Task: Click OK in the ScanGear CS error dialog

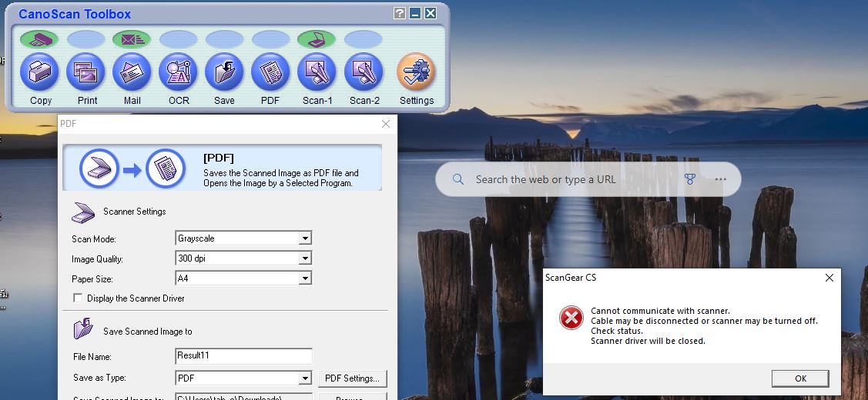Action: [800, 378]
